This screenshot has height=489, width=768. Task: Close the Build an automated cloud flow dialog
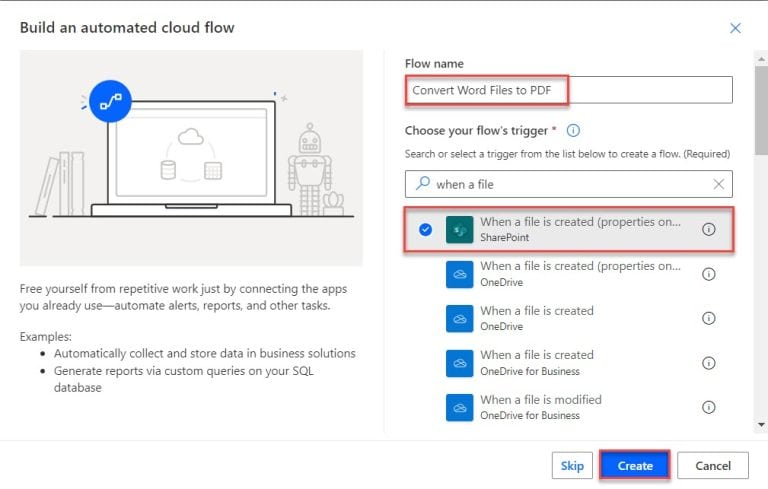pyautogui.click(x=735, y=28)
